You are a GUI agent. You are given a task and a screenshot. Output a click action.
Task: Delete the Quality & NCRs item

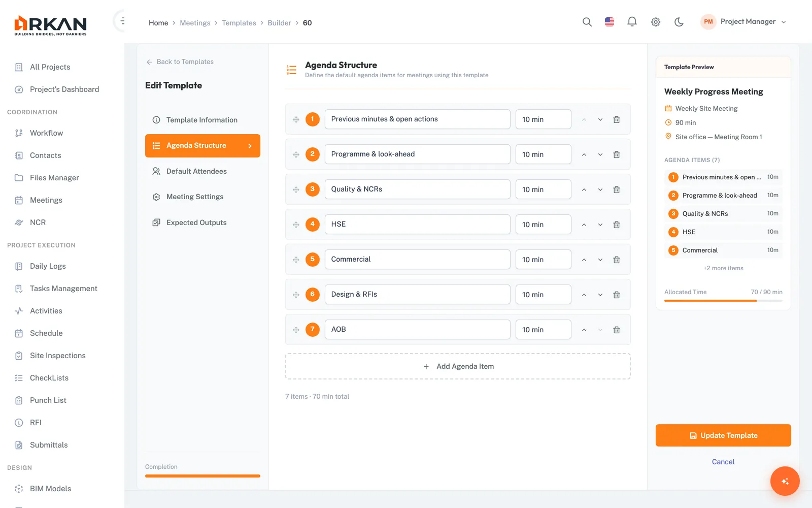coord(617,189)
